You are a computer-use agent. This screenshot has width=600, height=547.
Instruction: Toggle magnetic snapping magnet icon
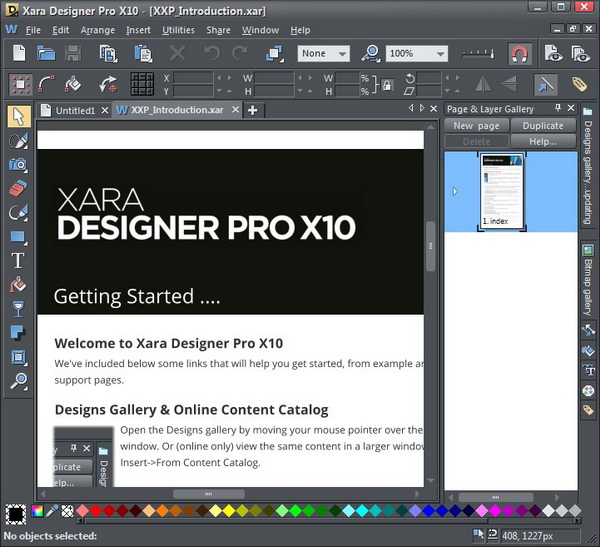519,53
